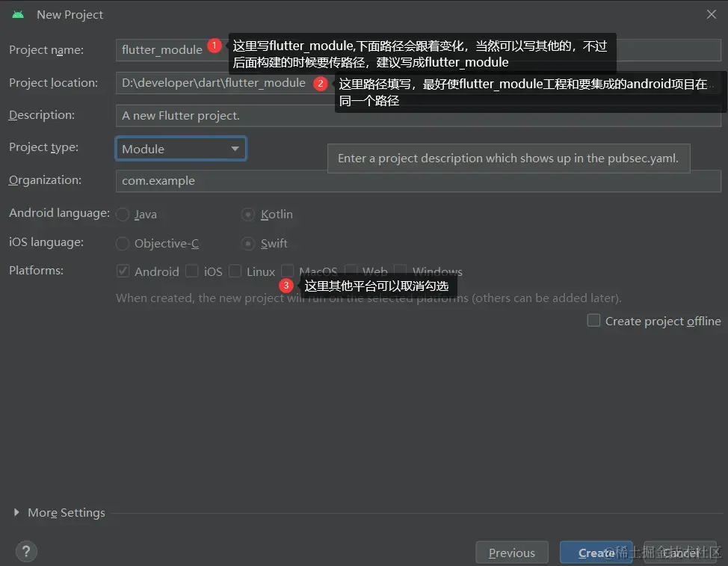This screenshot has width=728, height=566.
Task: Toggle the MacOS platform checkbox
Action: coord(288,270)
